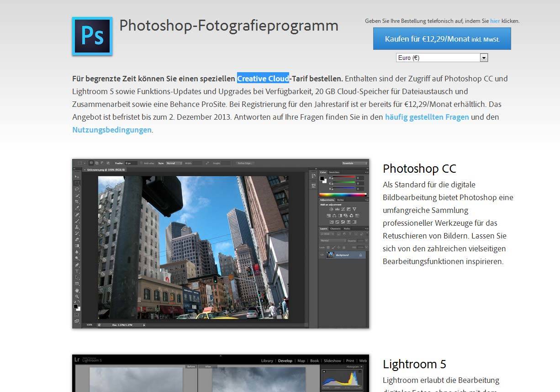The width and height of the screenshot is (560, 392).
Task: Open the Euro (€) currency dropdown
Action: (x=442, y=58)
